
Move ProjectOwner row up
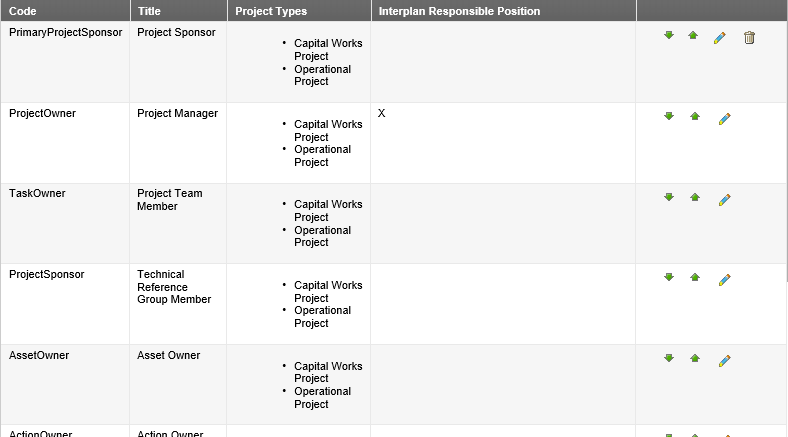[x=695, y=116]
